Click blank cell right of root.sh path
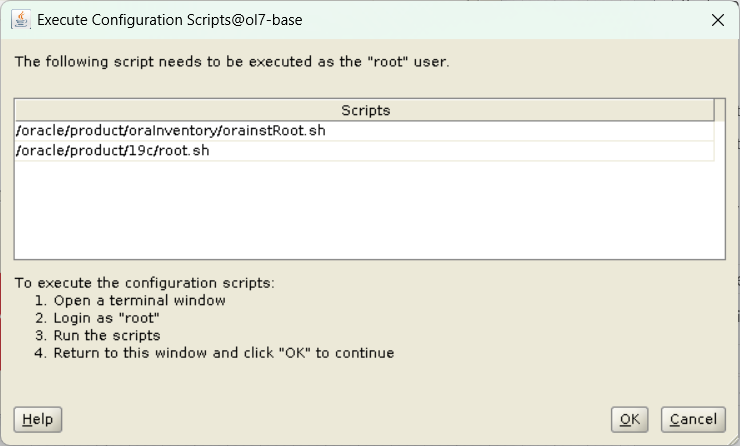The width and height of the screenshot is (740, 446). [462, 151]
